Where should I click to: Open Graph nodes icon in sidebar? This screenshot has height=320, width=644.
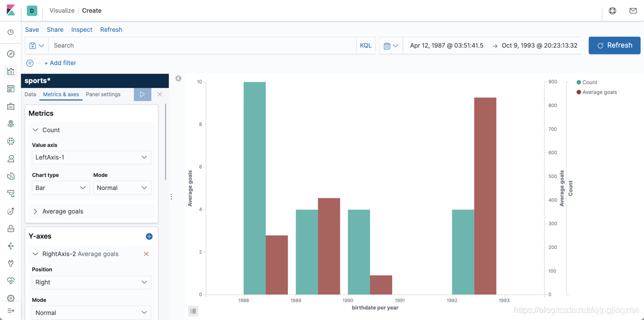click(x=11, y=246)
